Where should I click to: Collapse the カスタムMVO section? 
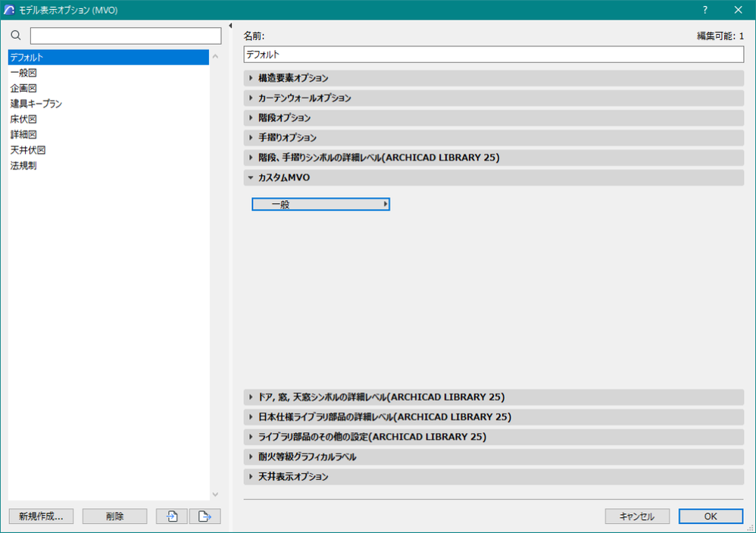point(494,177)
